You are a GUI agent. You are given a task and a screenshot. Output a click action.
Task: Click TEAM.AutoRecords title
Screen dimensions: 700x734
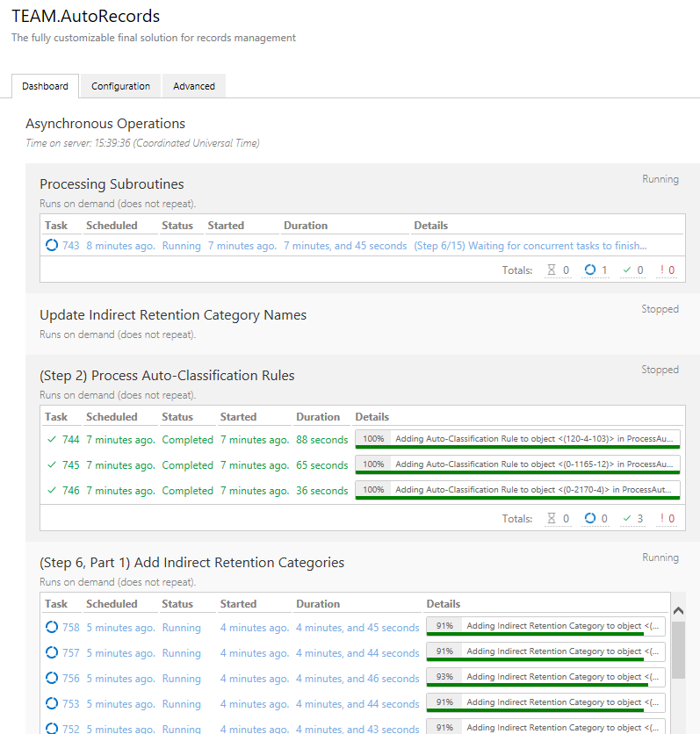(x=86, y=16)
